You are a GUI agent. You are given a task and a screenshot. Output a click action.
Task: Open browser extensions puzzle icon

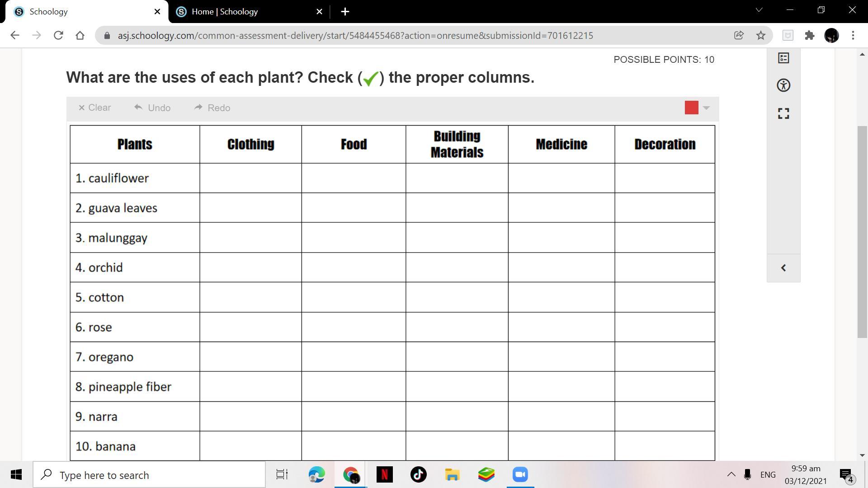click(809, 35)
